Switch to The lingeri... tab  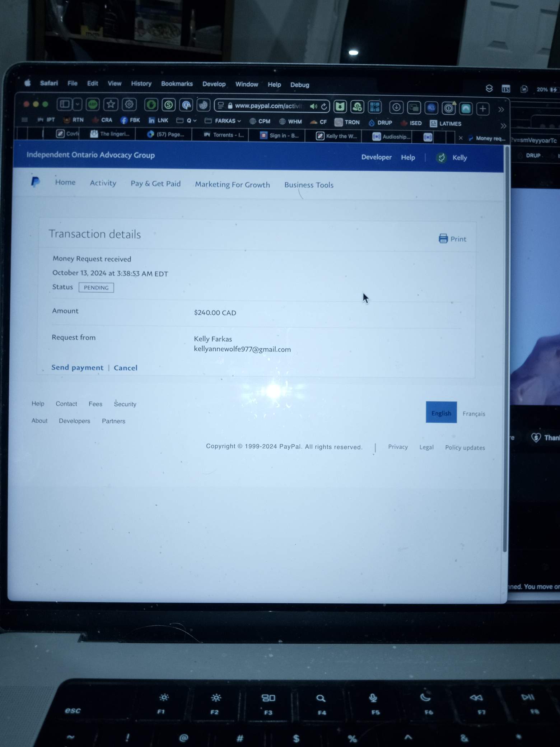point(110,134)
